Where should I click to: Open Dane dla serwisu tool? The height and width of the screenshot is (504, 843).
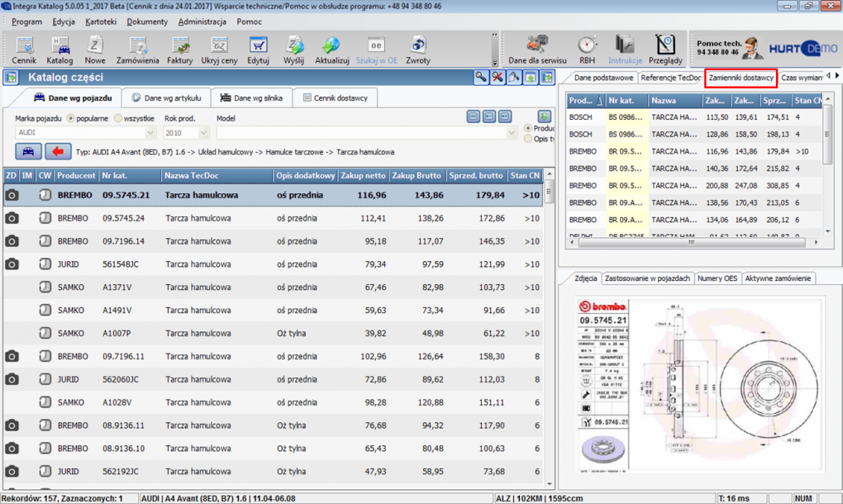pyautogui.click(x=537, y=50)
